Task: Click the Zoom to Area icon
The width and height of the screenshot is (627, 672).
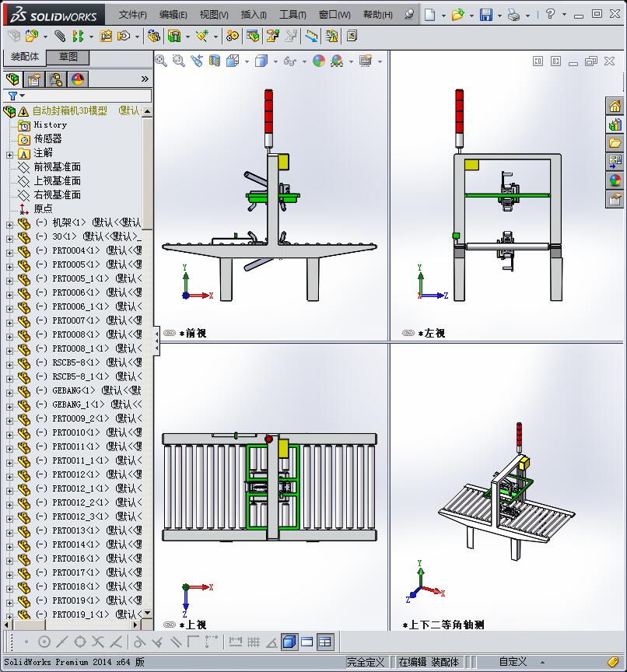Action: pos(179,61)
